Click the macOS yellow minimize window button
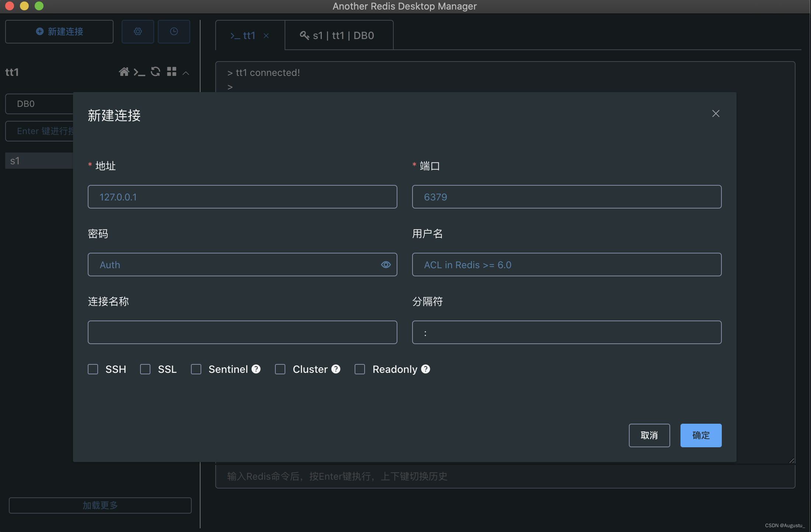Image resolution: width=811 pixels, height=532 pixels. (24, 6)
